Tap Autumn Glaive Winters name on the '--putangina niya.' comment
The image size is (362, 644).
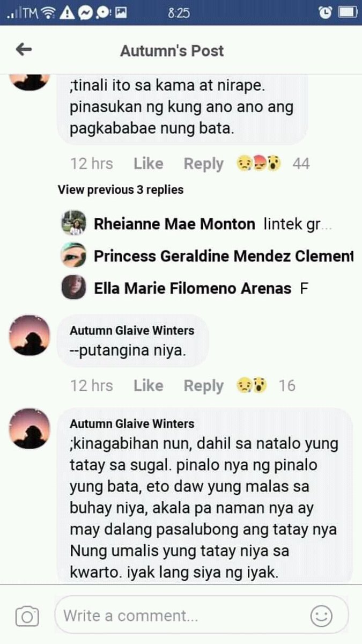click(132, 331)
